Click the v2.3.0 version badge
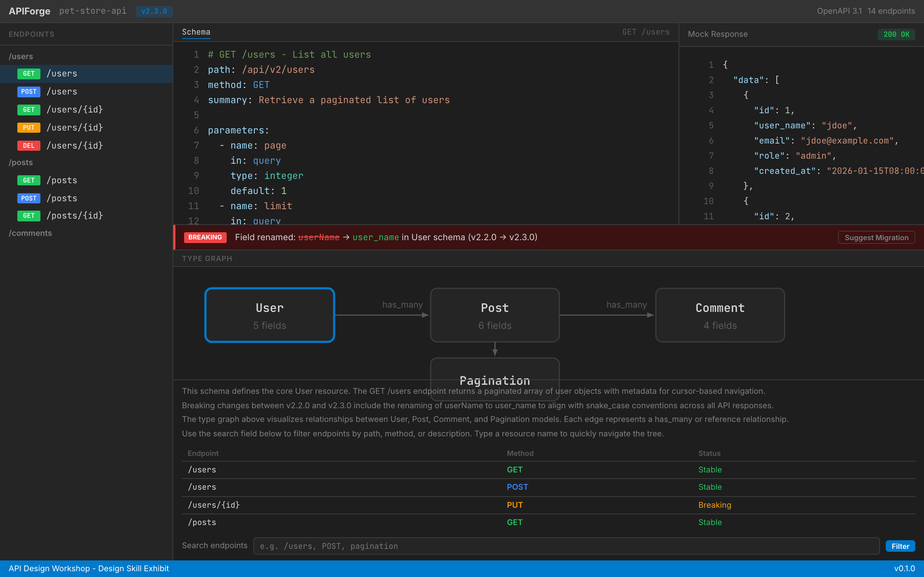The width and height of the screenshot is (924, 577). tap(154, 11)
